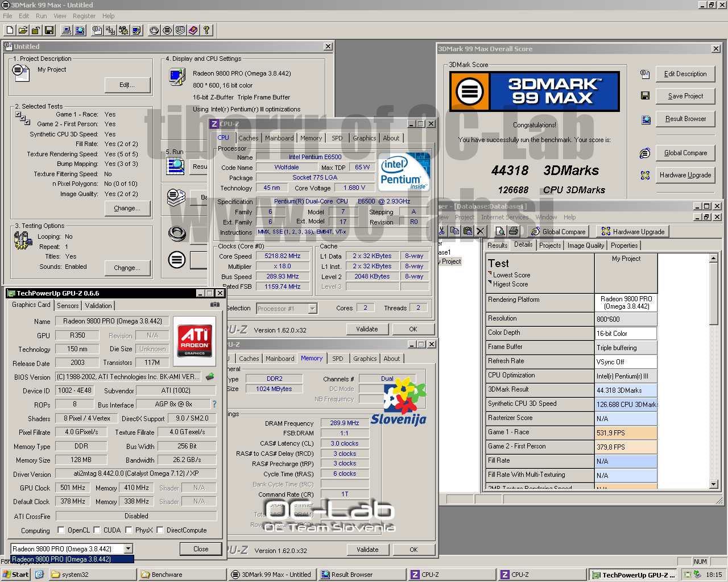The image size is (728, 582).
Task: Toggle the DirectCompute checkbox in GPU-Z
Action: tap(160, 530)
